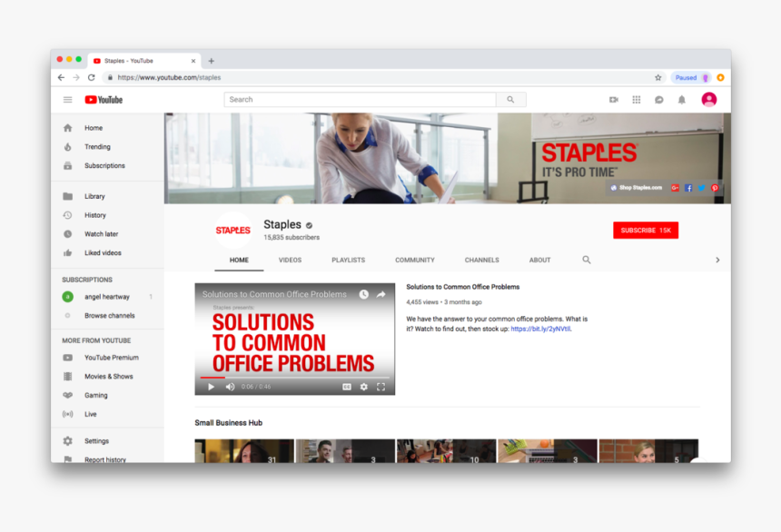Screen dimensions: 781x532
Task: Click the Google+ icon on the banner
Action: point(675,188)
